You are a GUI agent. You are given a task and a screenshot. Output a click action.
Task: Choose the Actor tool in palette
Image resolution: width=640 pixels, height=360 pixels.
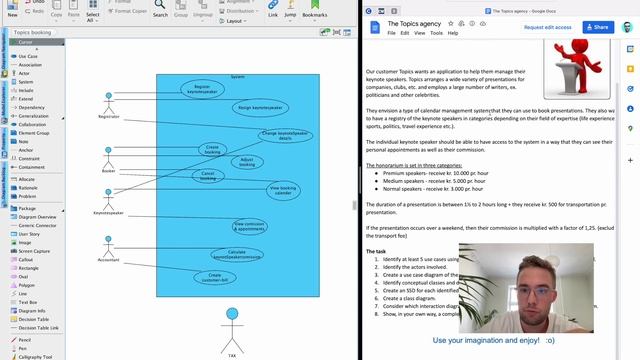click(x=24, y=73)
